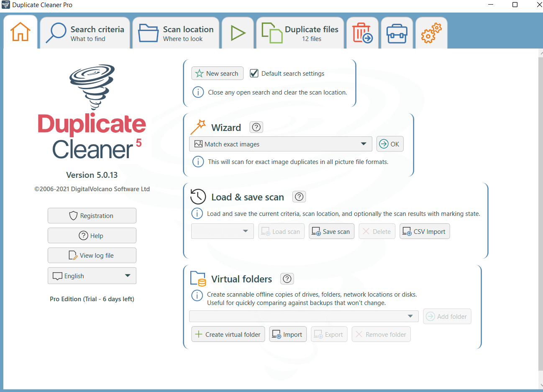Click the Duplicate Cleaner tornado logo
This screenshot has height=392, width=543.
(92, 87)
